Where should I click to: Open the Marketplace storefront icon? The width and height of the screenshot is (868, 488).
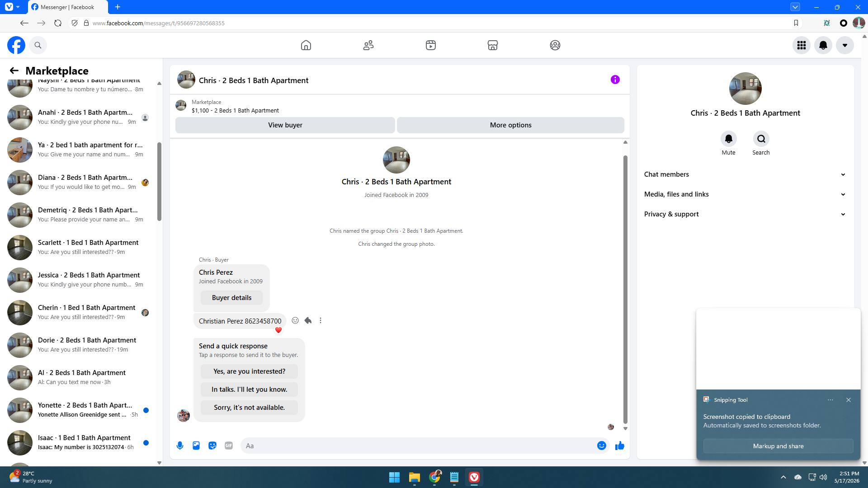493,45
